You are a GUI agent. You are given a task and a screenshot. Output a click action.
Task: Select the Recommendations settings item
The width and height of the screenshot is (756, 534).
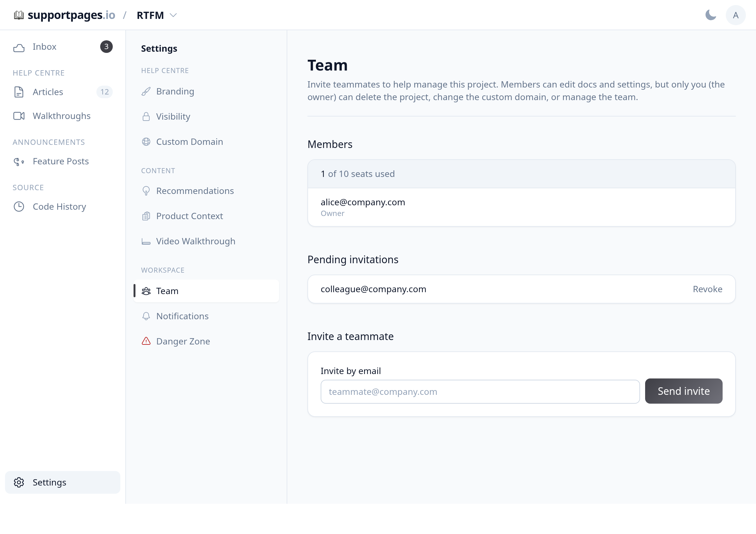click(x=206, y=191)
